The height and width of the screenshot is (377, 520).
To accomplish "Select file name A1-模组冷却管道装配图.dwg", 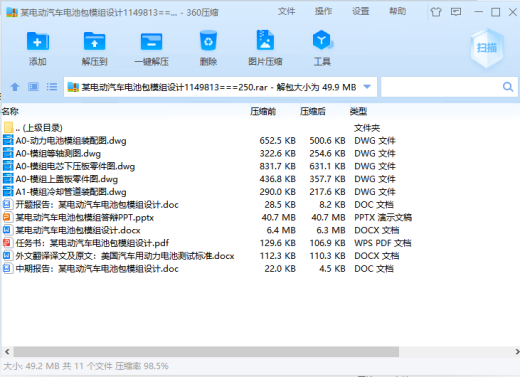I will [71, 192].
